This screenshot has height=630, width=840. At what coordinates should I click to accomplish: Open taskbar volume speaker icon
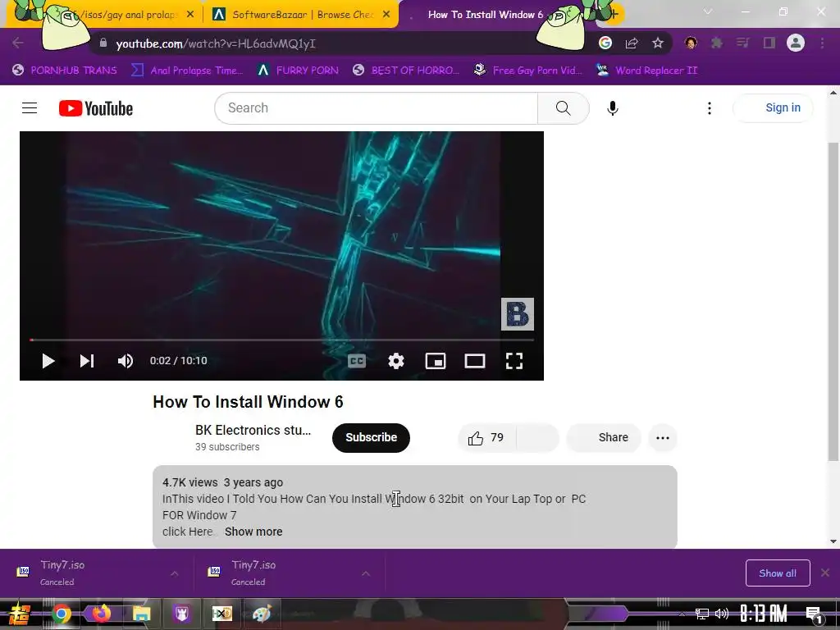pyautogui.click(x=722, y=614)
